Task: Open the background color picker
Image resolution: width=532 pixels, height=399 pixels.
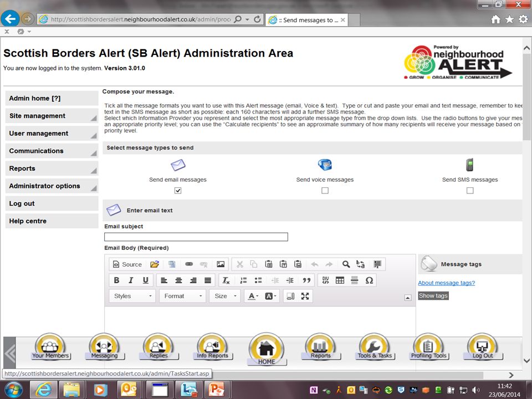Action: [270, 296]
